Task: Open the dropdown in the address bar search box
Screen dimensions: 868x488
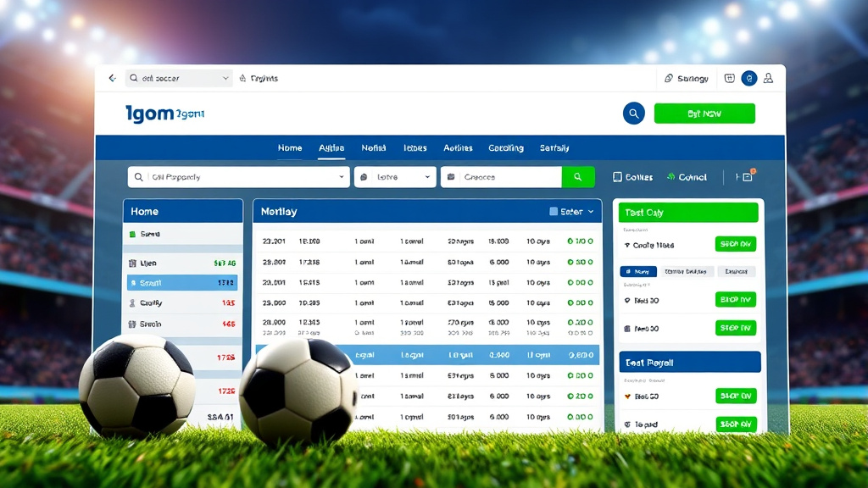Action: pyautogui.click(x=225, y=78)
